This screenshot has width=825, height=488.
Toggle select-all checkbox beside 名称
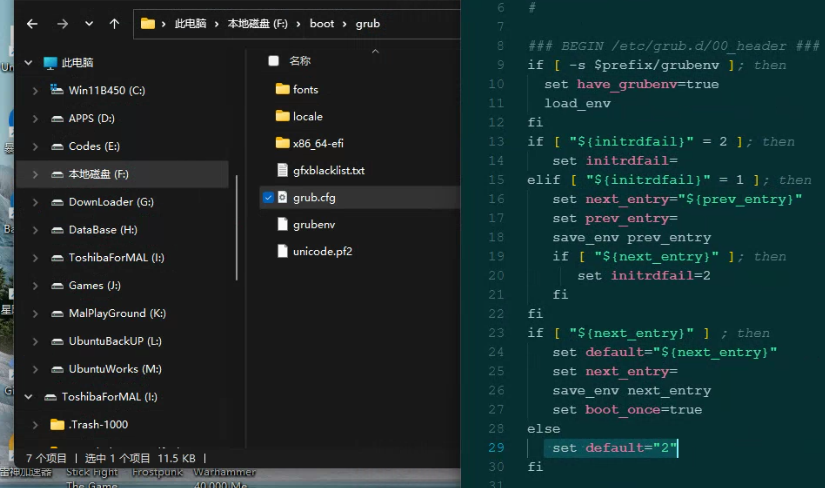pos(274,61)
